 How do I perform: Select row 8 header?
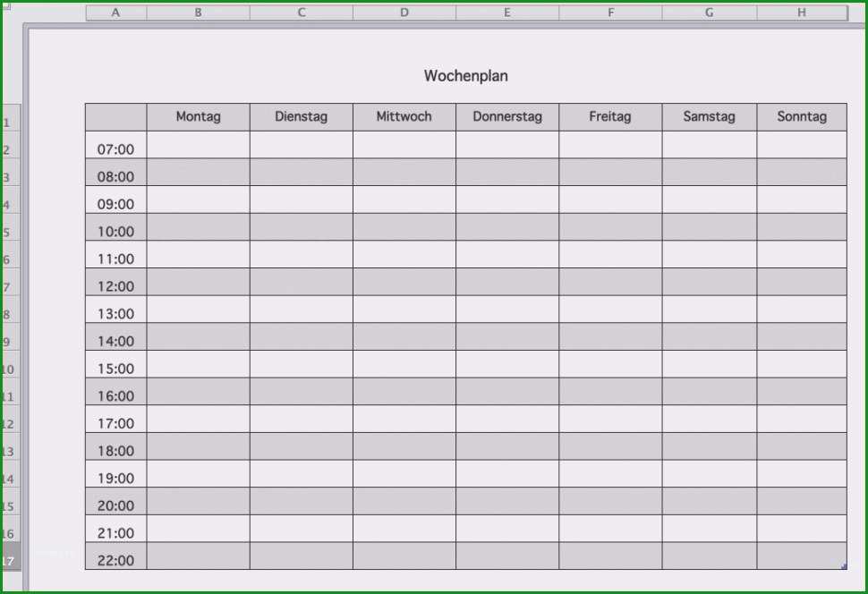click(x=11, y=309)
